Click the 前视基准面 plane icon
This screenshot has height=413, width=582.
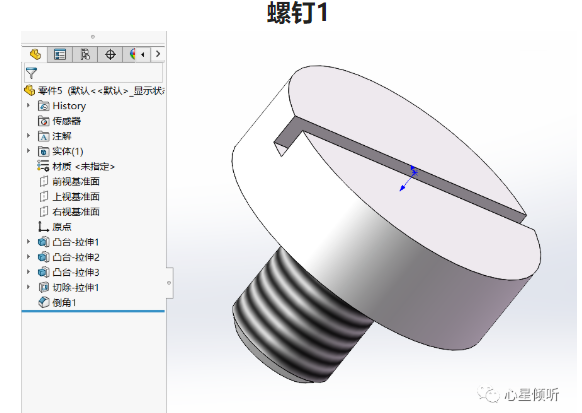coord(44,181)
